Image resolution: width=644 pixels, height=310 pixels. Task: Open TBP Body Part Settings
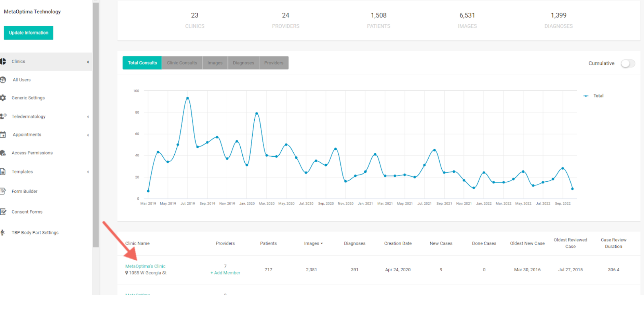(35, 233)
